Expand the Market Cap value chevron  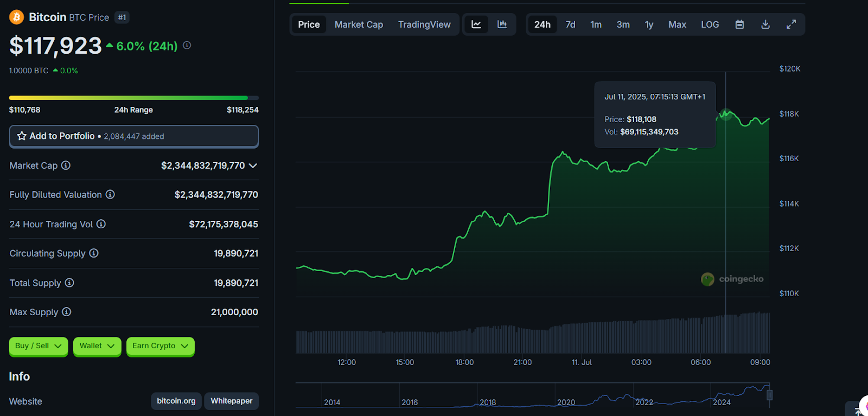253,165
